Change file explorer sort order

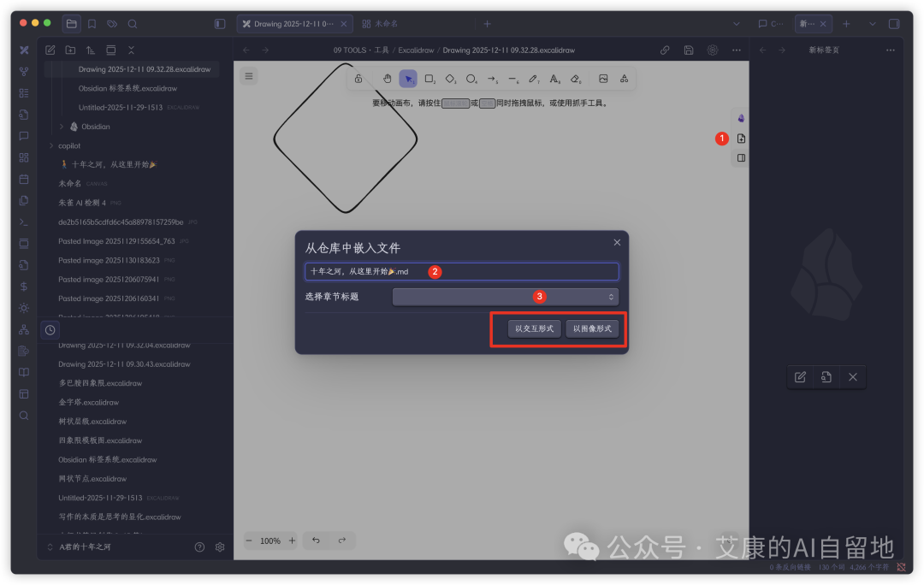(90, 50)
